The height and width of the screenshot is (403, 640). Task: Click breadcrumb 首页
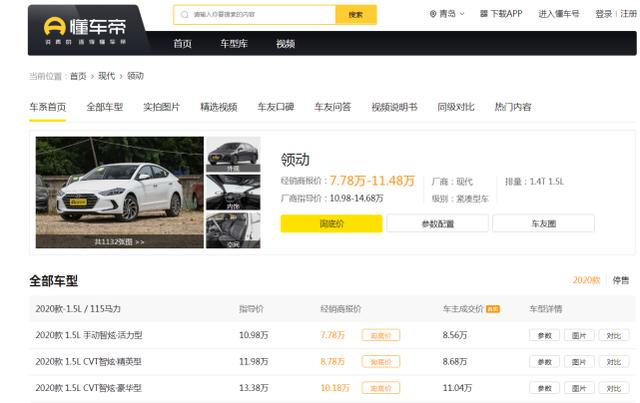(x=78, y=76)
